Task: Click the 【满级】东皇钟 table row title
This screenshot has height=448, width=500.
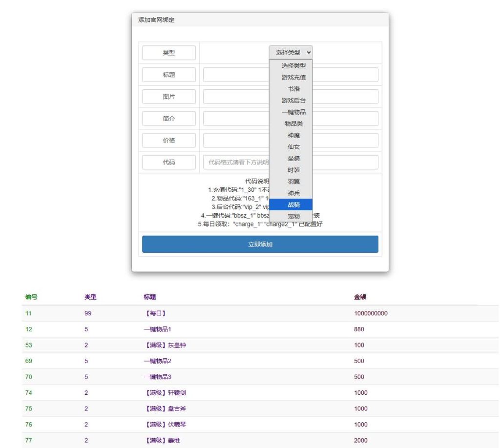Action: 163,346
